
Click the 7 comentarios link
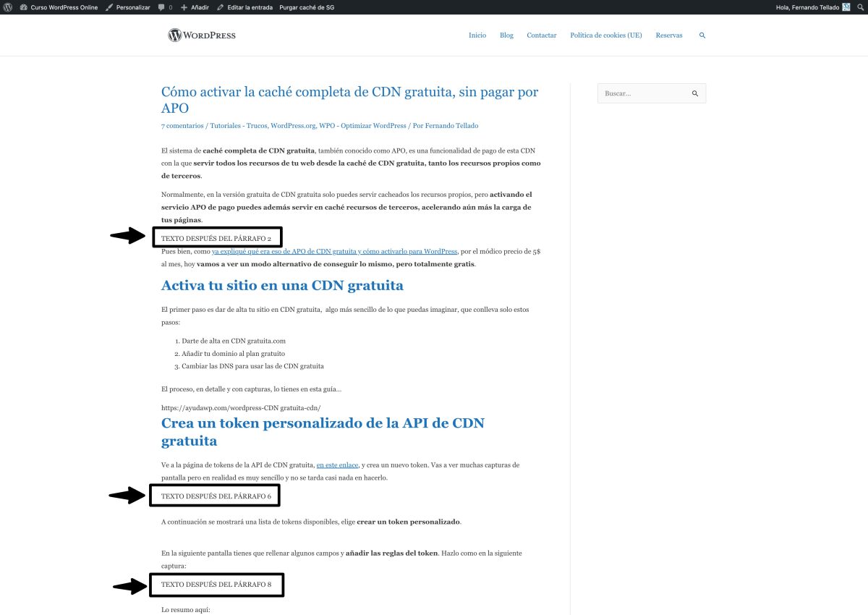[x=183, y=125]
